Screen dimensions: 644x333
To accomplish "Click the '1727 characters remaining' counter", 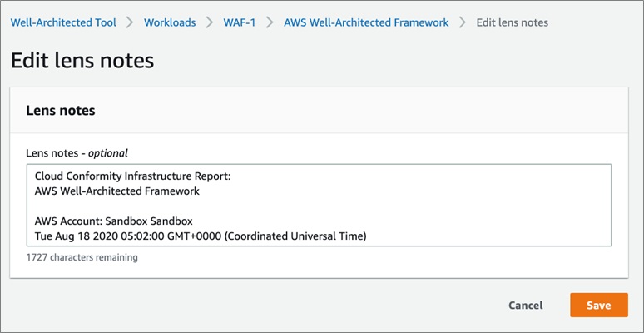I will coord(82,258).
